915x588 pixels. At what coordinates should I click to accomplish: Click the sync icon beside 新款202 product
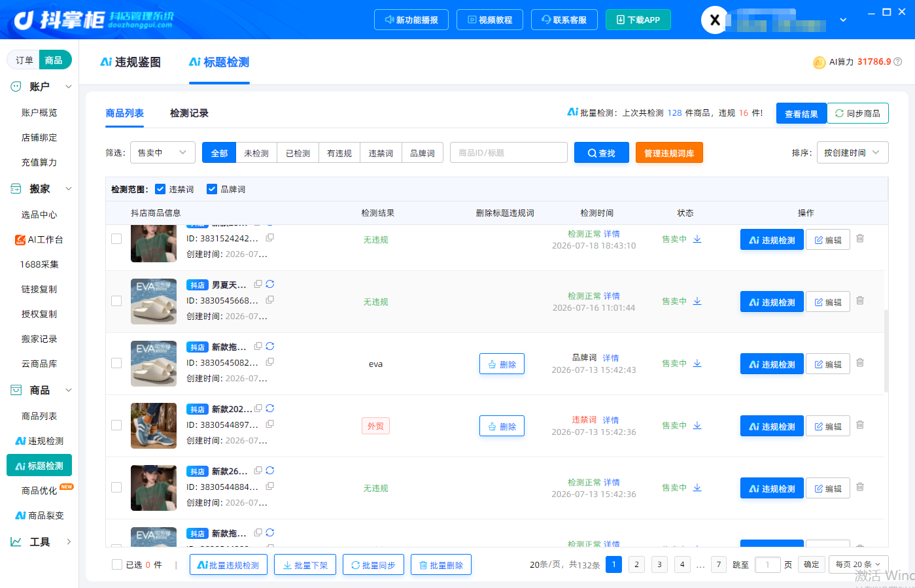pos(270,408)
